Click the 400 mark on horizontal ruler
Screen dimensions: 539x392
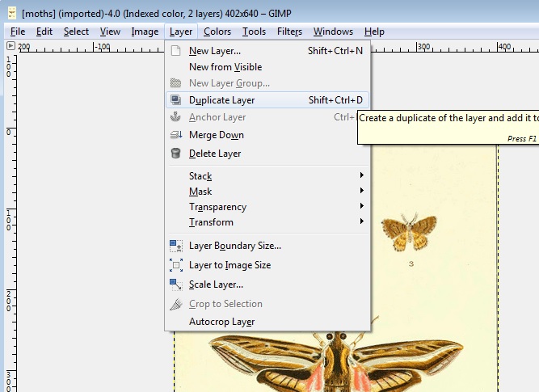504,46
